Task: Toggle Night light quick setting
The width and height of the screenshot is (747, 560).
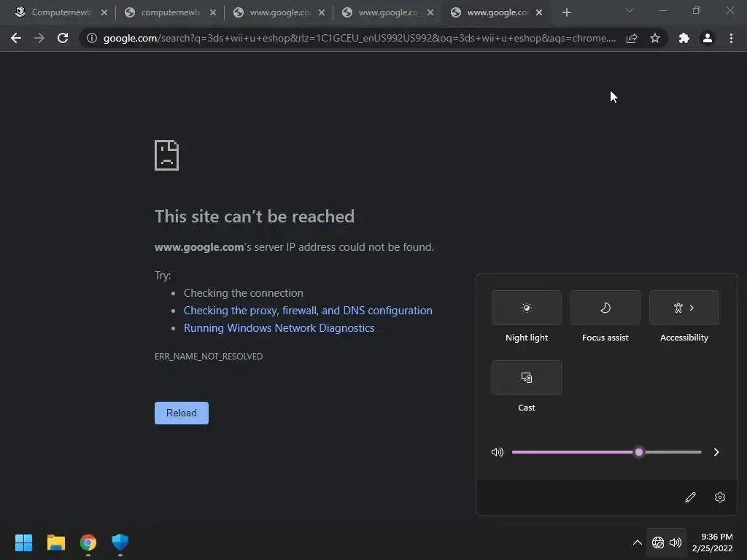Action: [527, 308]
